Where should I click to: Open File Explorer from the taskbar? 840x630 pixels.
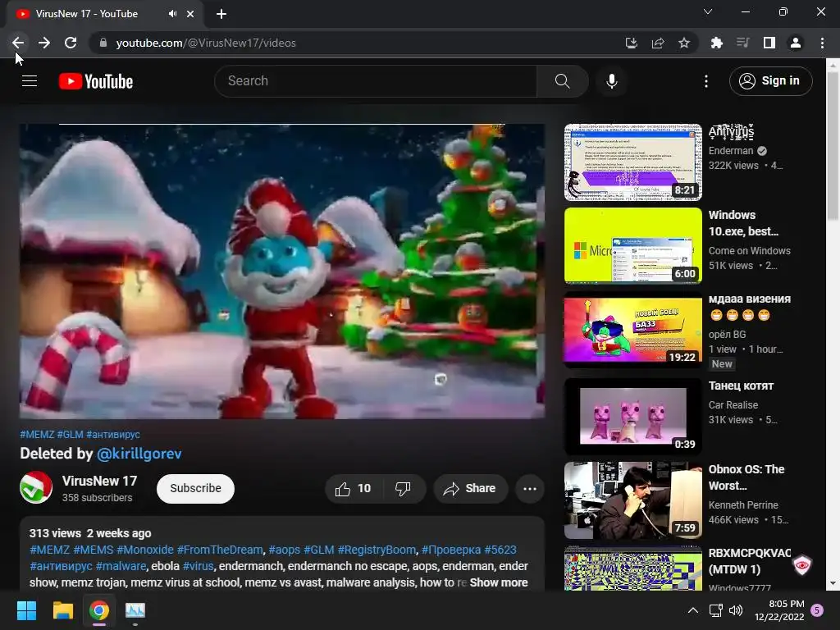(62, 610)
